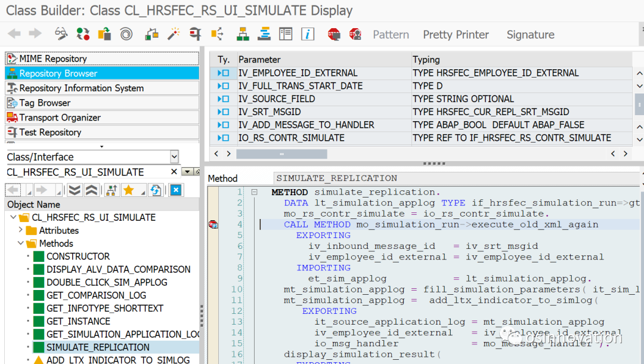Select the IV_EMPLOYEE_ID_EXTERNAL parameter row
Screen dimensions: 644x364
point(421,73)
